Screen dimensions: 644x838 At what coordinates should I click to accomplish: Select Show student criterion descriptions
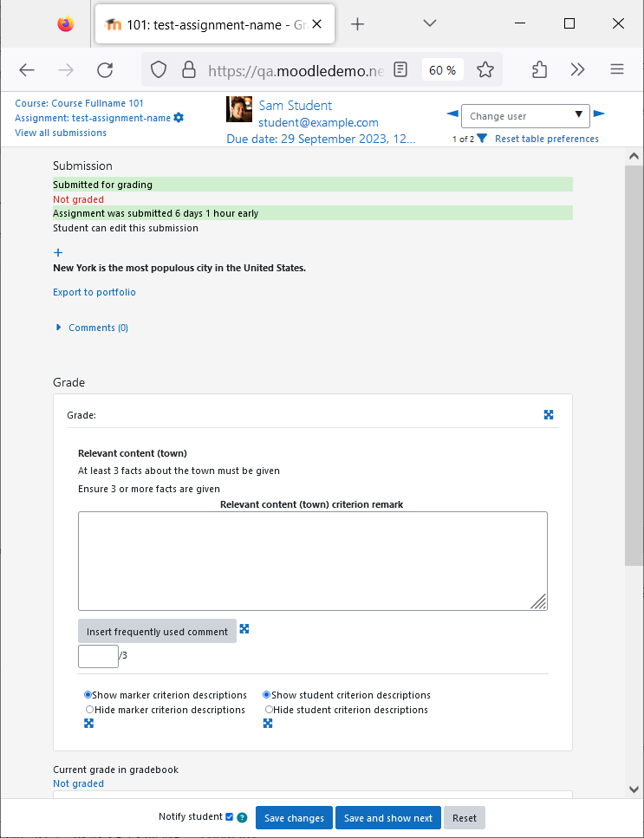click(x=266, y=695)
